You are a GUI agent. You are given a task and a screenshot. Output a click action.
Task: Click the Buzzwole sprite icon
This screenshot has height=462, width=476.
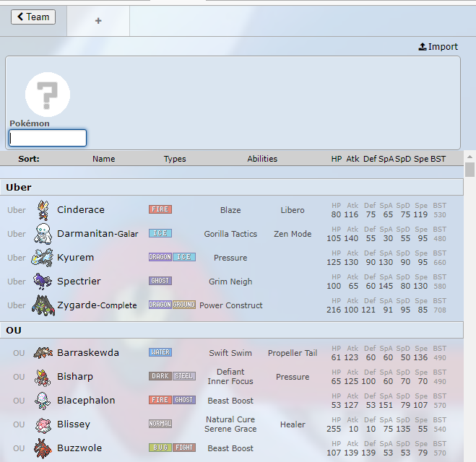point(43,448)
